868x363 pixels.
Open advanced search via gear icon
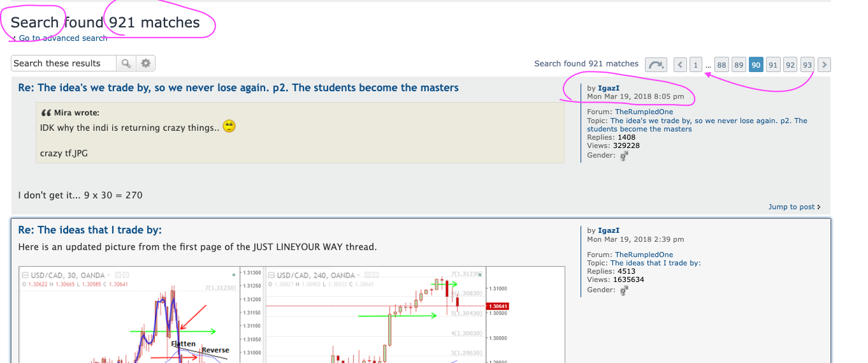click(x=146, y=63)
